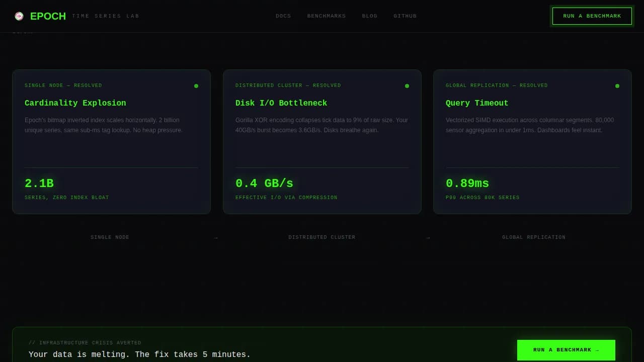Click the solid green Run a Benchmark button
Image resolution: width=644 pixels, height=362 pixels.
[566, 350]
